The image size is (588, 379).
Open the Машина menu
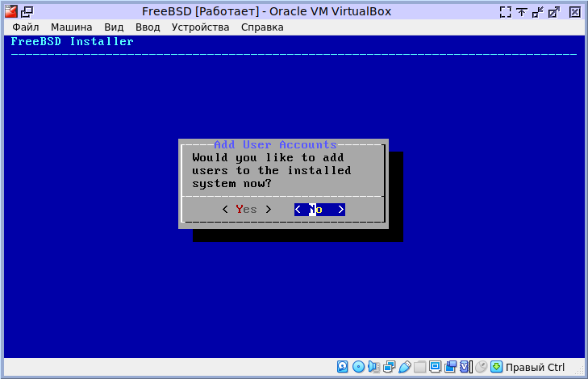pyautogui.click(x=71, y=27)
